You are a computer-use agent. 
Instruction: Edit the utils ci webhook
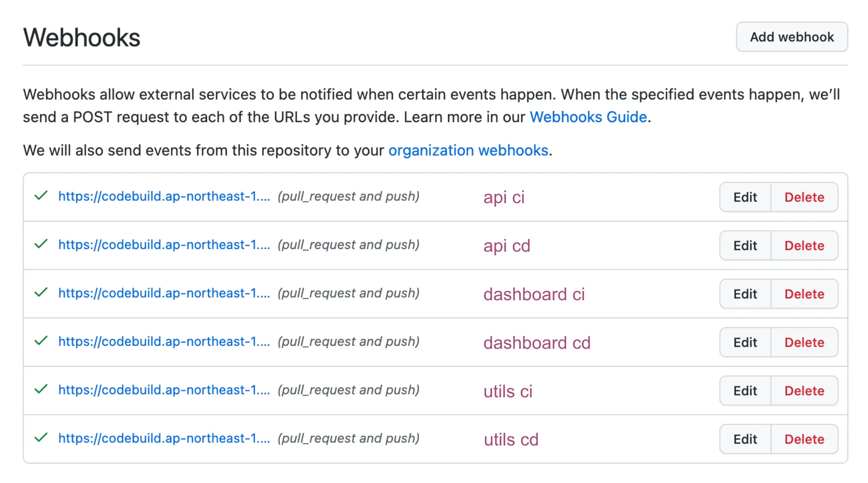pos(745,391)
